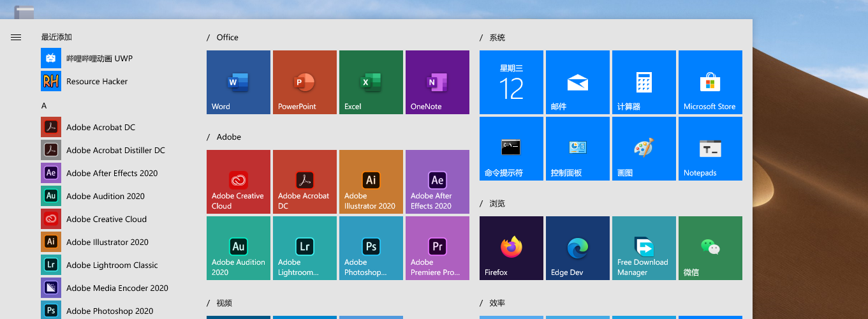Open the 计算器 calculator tile
This screenshot has height=319, width=868.
click(x=644, y=82)
